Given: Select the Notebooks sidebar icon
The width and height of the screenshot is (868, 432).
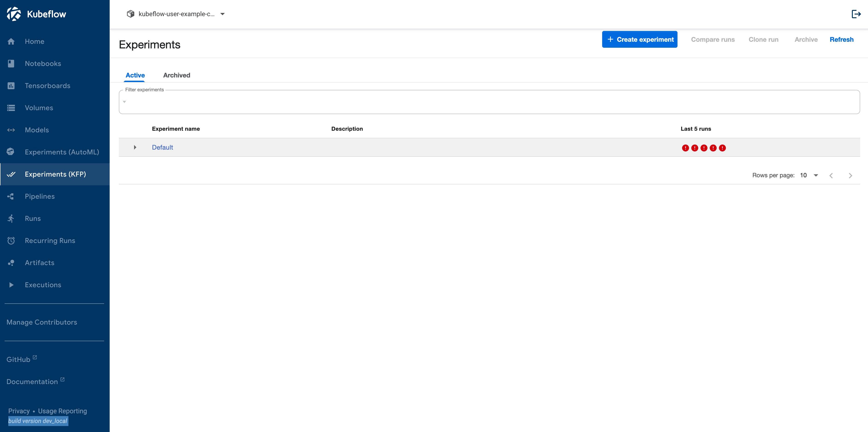Looking at the screenshot, I should (11, 63).
